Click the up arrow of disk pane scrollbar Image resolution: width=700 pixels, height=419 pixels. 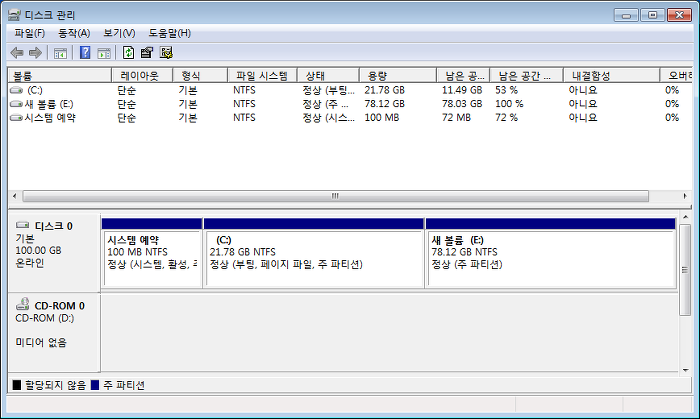(685, 217)
